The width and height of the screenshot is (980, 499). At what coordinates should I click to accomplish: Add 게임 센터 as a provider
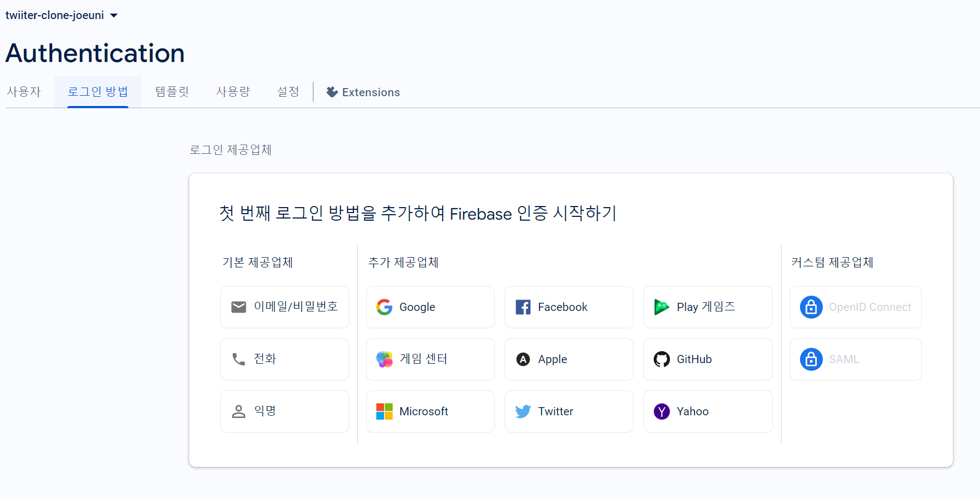click(430, 359)
